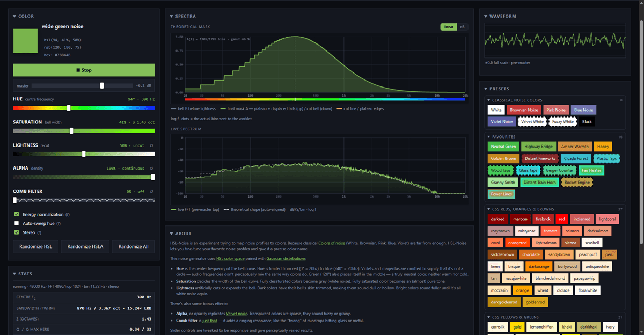The height and width of the screenshot is (335, 644).
Task: Collapse CSS Reds, Oranges & Browns group
Action: pyautogui.click(x=522, y=209)
